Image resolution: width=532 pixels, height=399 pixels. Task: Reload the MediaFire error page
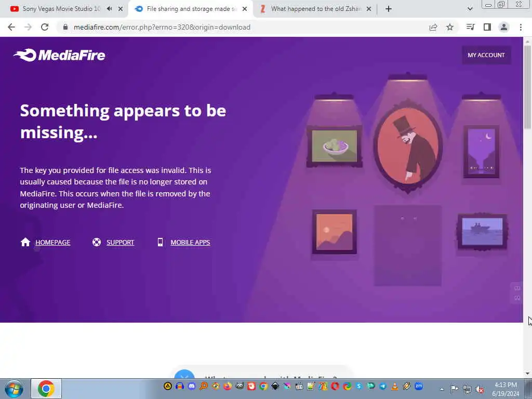[45, 27]
